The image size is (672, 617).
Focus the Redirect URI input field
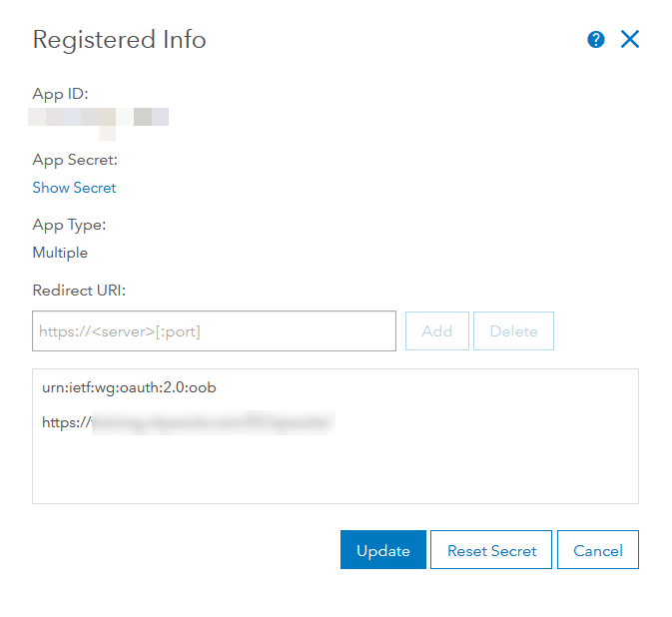pyautogui.click(x=214, y=331)
